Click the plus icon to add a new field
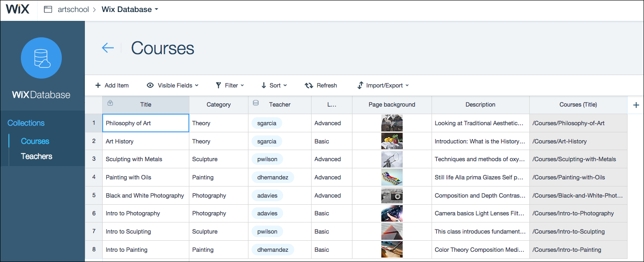644x262 pixels. coord(636,105)
